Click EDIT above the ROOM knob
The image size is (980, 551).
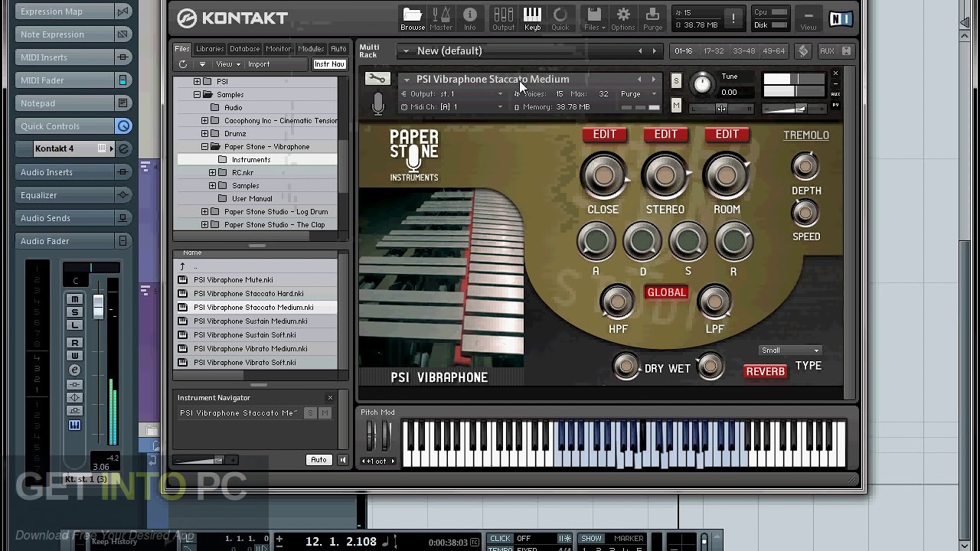(727, 135)
